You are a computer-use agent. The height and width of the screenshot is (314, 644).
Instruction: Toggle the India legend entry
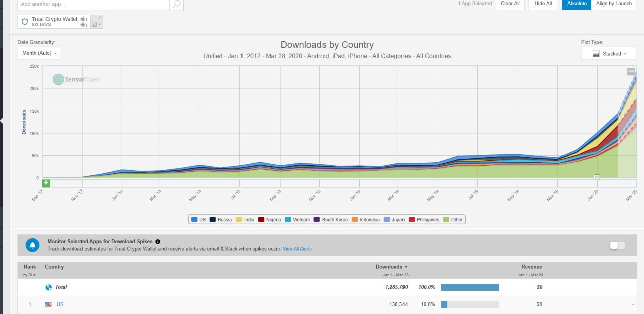[245, 220]
